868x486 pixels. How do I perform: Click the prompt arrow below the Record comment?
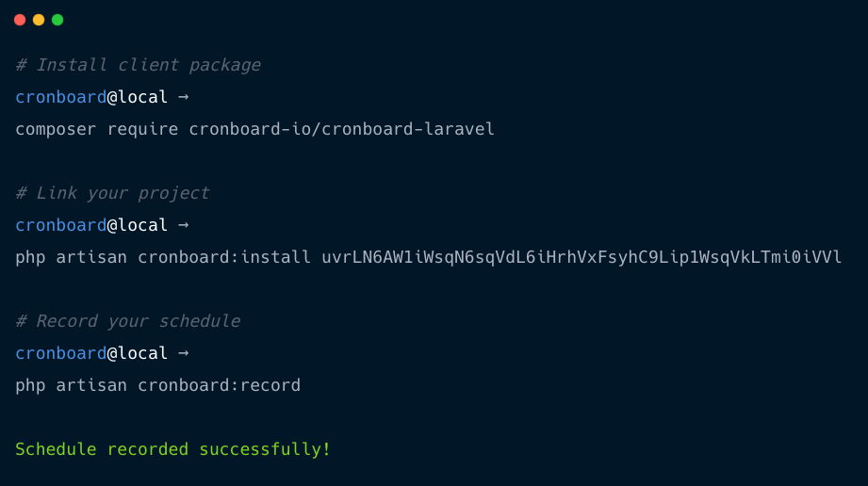pyautogui.click(x=183, y=353)
